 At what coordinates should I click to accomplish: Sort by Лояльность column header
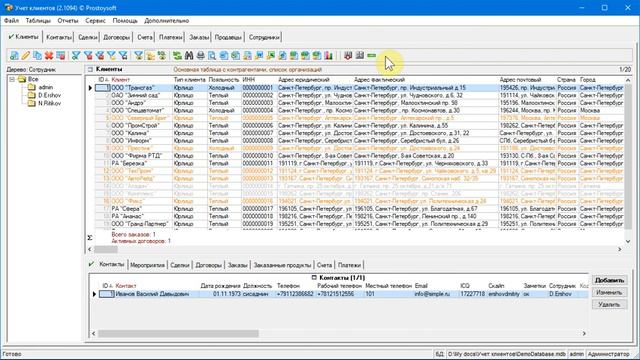click(224, 80)
